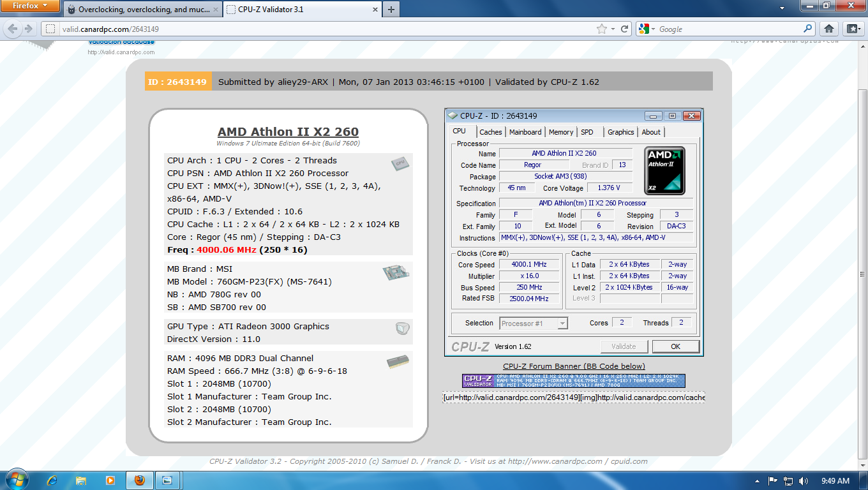Open the CPU-Z SPD tab

click(x=587, y=132)
